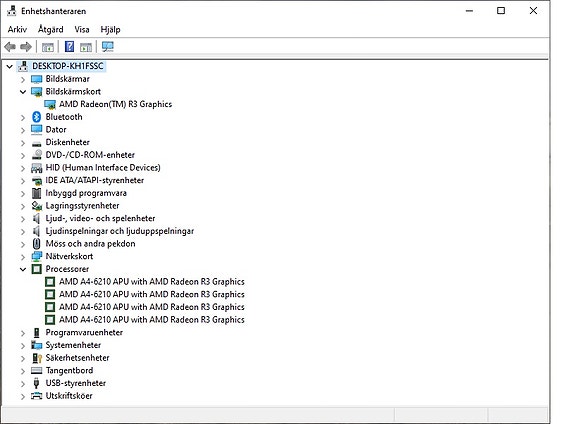This screenshot has height=424, width=575.
Task: Select the Systemenheter folder icon
Action: [37, 345]
